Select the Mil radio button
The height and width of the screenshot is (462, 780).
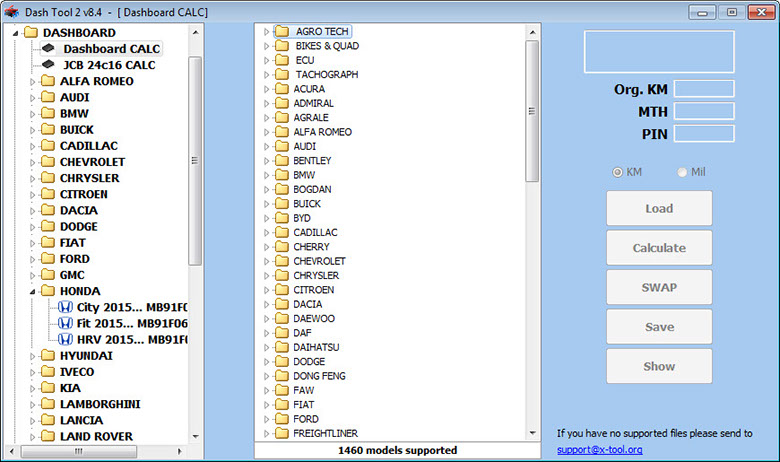tap(683, 172)
